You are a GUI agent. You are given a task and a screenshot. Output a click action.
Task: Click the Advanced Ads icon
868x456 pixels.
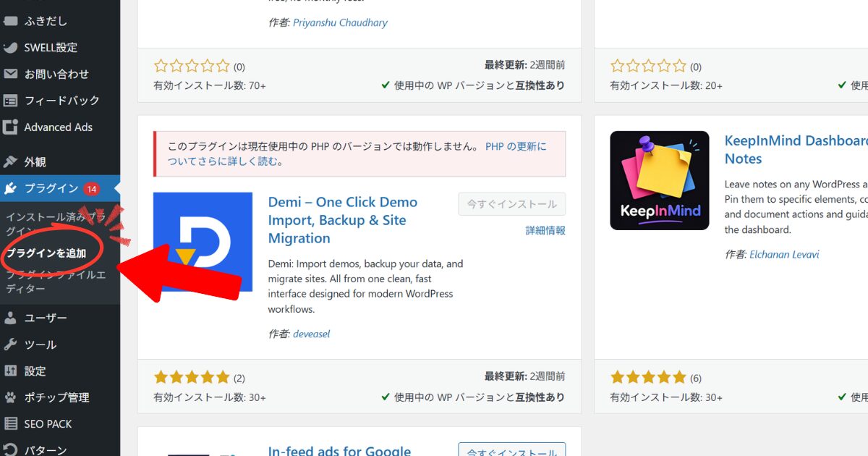tap(10, 127)
